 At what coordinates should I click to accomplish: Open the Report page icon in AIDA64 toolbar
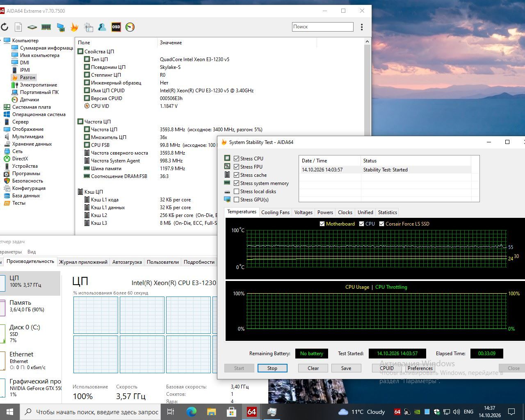[x=18, y=27]
